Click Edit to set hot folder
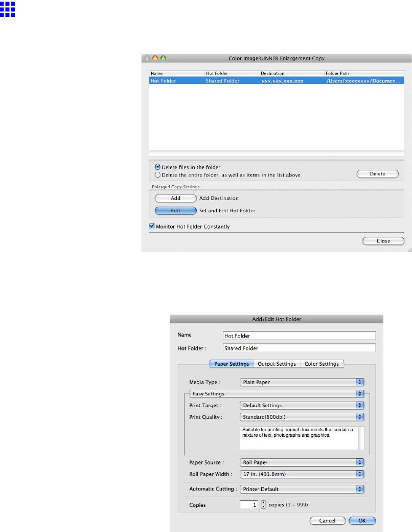Screen dimensions: 412x532 pyautogui.click(x=176, y=211)
